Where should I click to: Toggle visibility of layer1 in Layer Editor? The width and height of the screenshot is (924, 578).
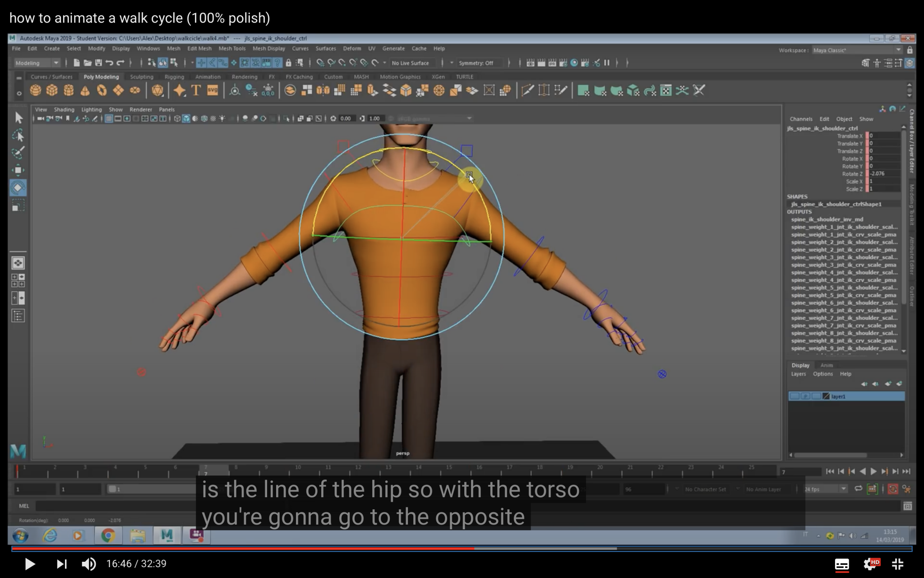coord(795,396)
